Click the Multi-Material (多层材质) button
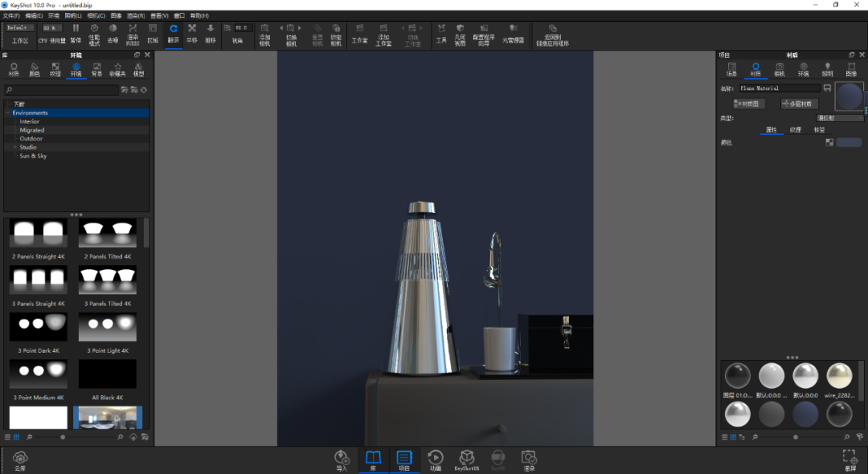The height and width of the screenshot is (474, 868). click(799, 104)
